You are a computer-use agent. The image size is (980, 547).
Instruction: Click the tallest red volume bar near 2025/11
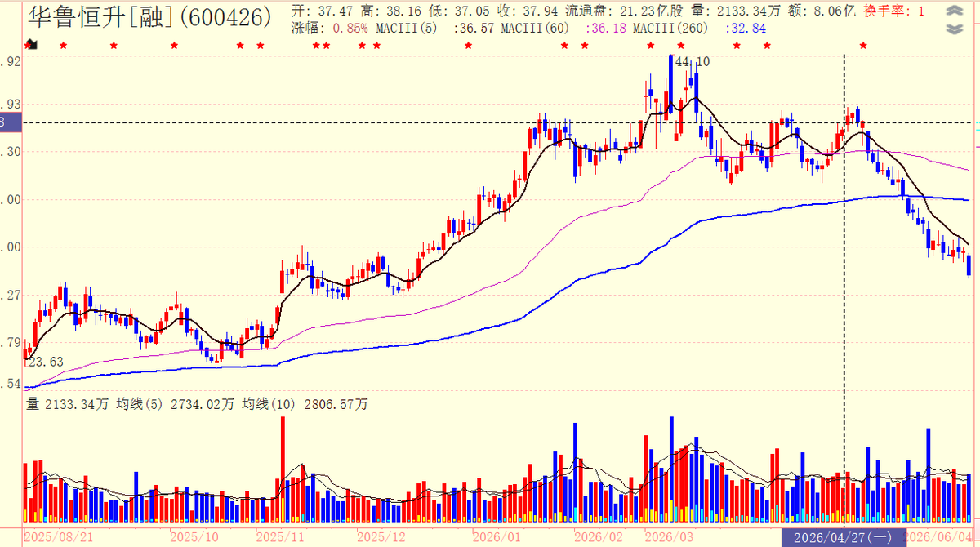283,469
